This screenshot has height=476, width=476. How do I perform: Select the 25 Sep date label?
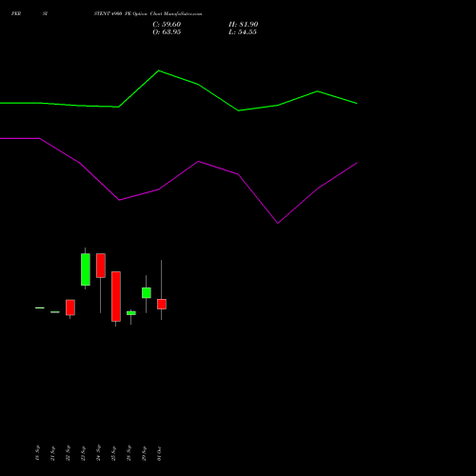[x=113, y=453]
